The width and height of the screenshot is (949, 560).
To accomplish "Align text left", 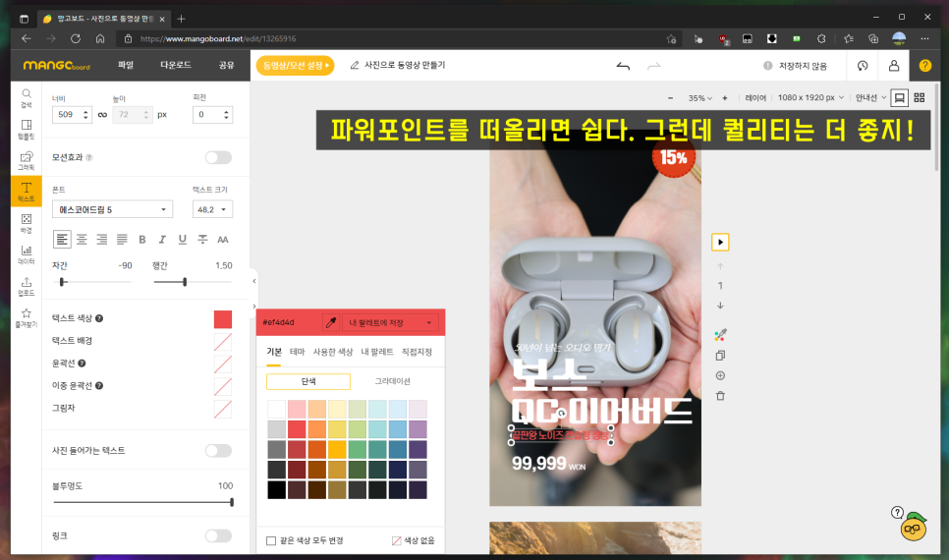I will pos(62,239).
